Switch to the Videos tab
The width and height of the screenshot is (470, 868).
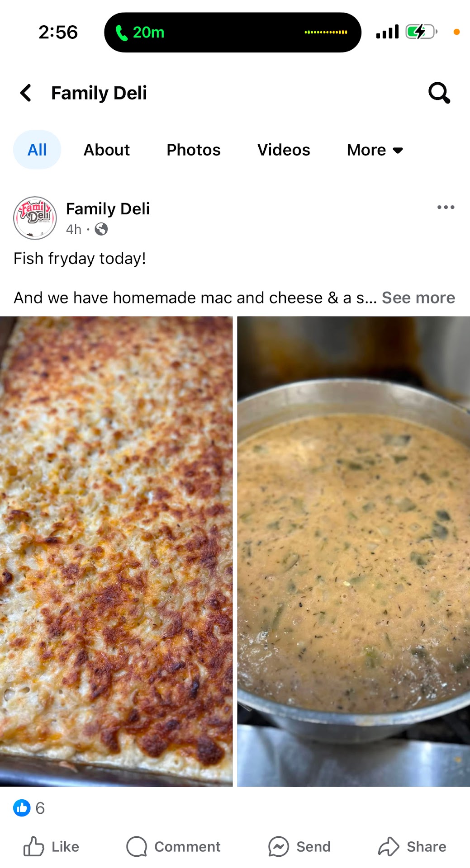[x=284, y=150]
